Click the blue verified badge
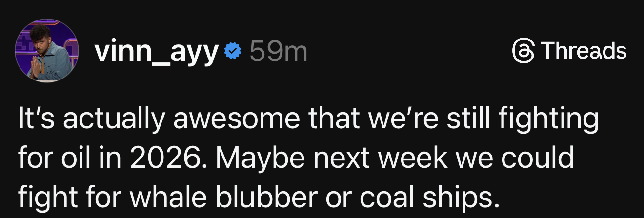 click(232, 51)
